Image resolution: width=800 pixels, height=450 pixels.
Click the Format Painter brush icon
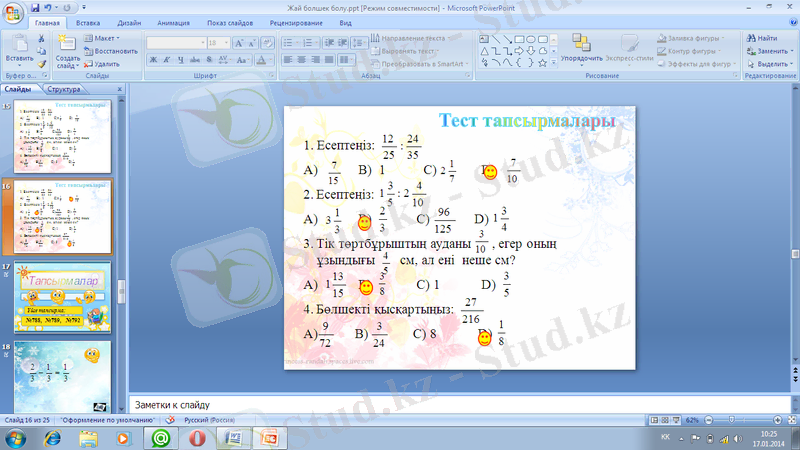click(41, 62)
